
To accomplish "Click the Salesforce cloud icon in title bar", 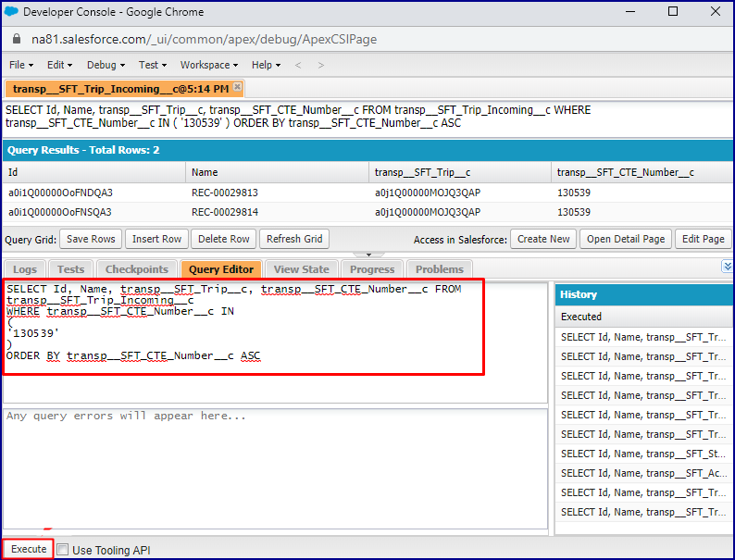I will click(11, 12).
